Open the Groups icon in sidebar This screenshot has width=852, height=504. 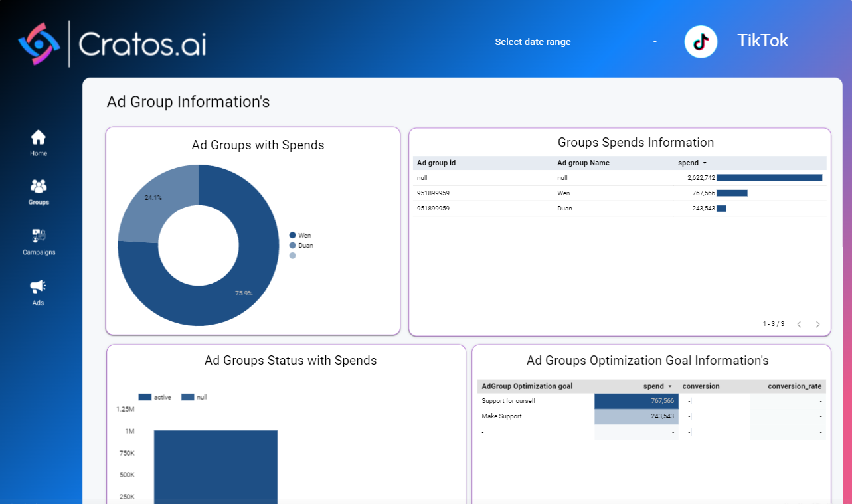click(x=39, y=186)
